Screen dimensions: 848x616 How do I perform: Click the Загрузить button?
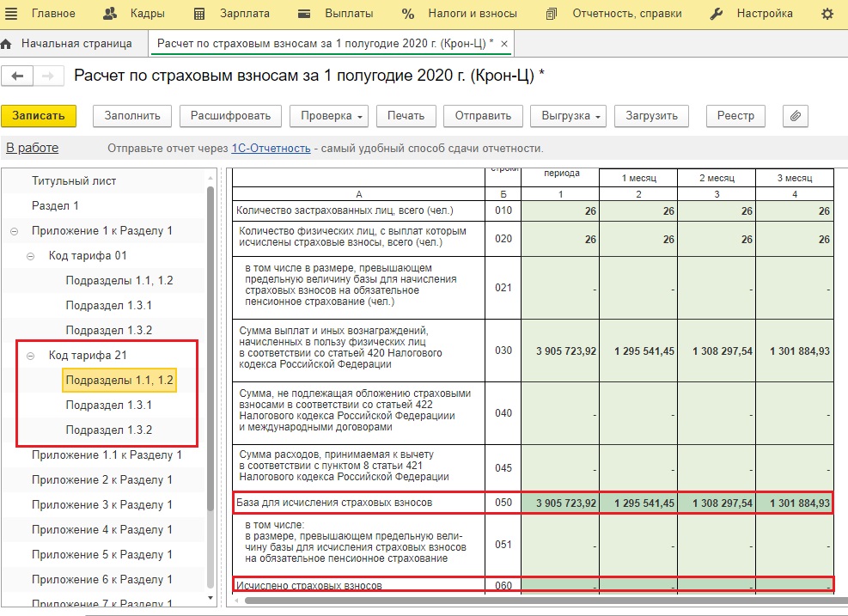(x=652, y=116)
